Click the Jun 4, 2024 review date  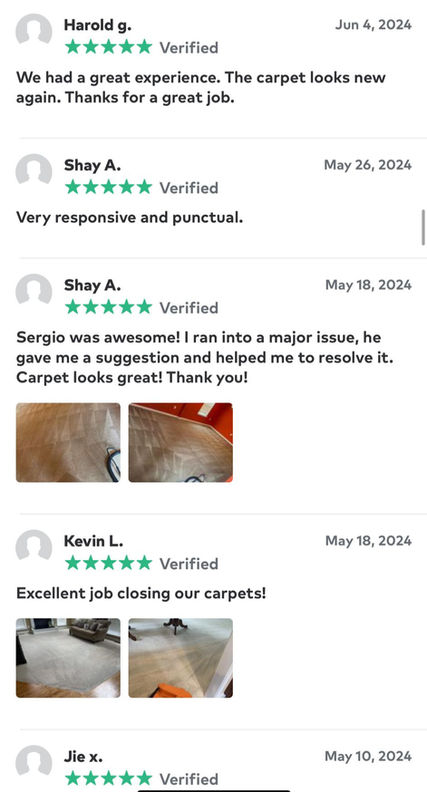point(373,25)
